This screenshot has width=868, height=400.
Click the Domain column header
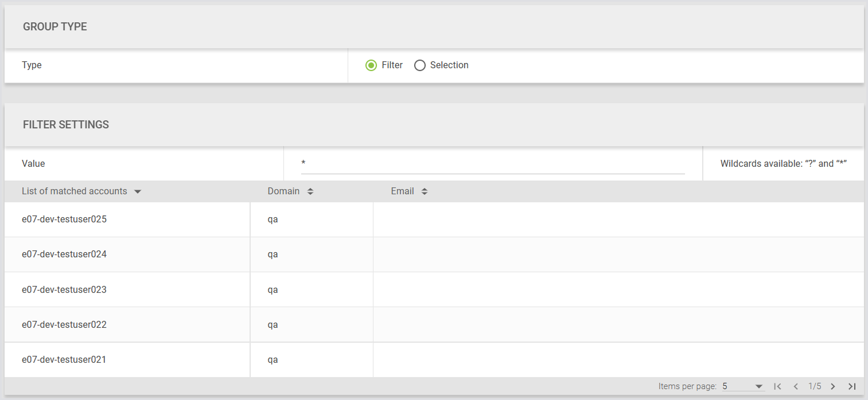pos(283,191)
